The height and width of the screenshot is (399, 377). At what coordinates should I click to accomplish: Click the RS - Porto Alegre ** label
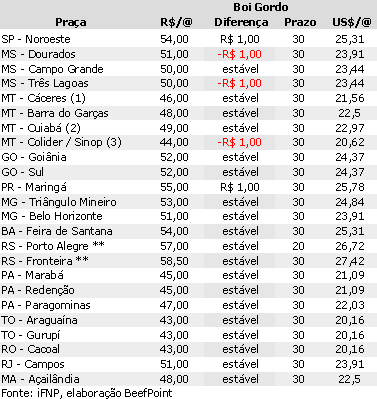click(53, 246)
